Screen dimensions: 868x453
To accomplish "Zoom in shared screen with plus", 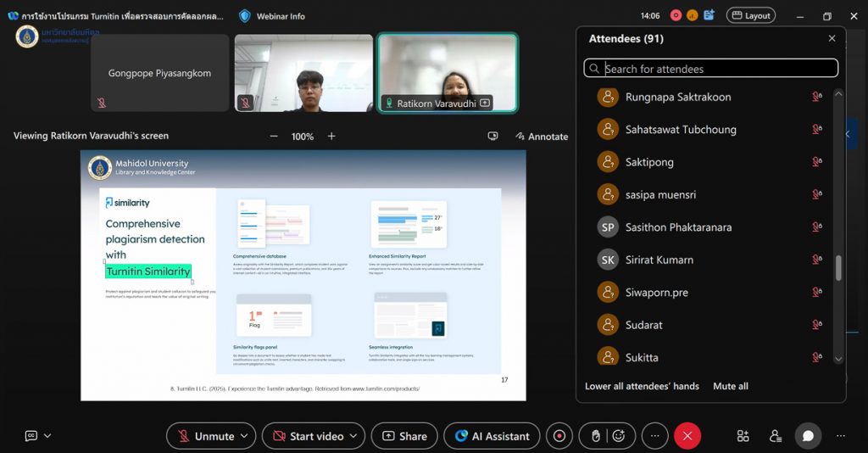I will click(331, 137).
